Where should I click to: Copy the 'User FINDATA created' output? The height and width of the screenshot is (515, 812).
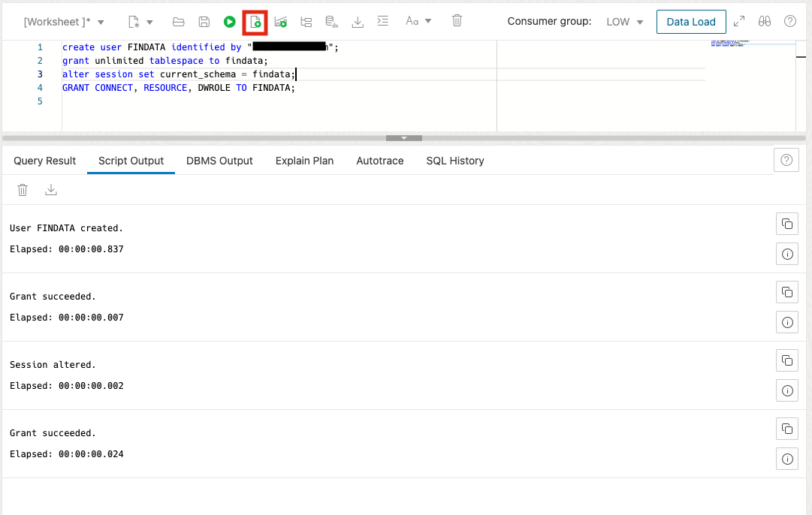coord(787,224)
